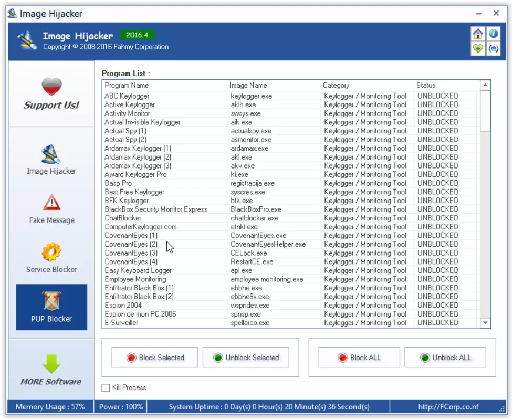Enable the Kill Process checkbox
The image size is (513, 420).
(x=106, y=388)
